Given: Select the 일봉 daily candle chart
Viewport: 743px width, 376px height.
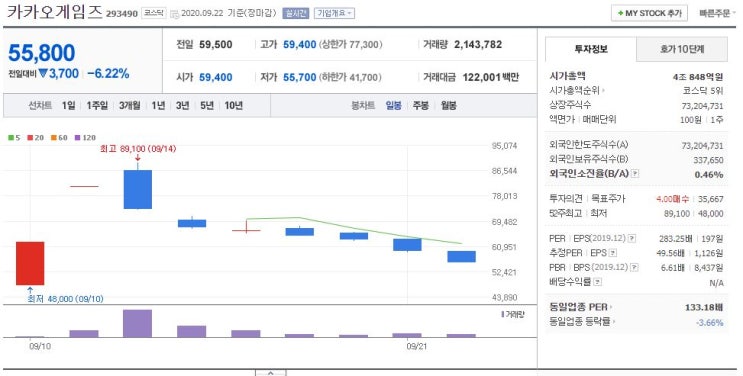Looking at the screenshot, I should click(x=393, y=106).
